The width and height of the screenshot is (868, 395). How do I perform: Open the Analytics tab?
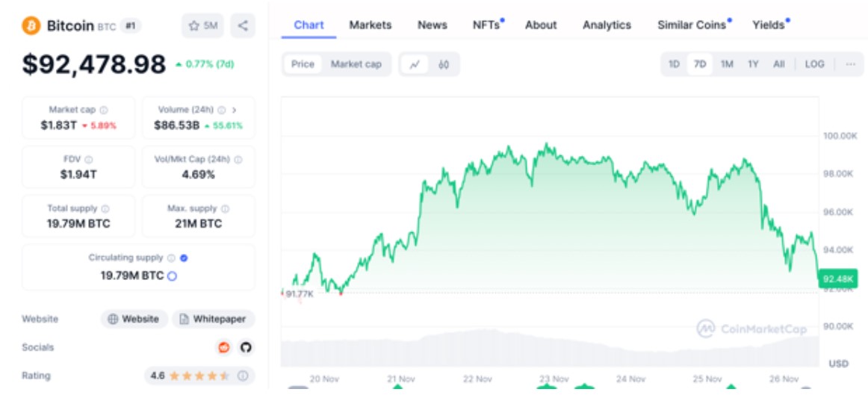tap(607, 25)
